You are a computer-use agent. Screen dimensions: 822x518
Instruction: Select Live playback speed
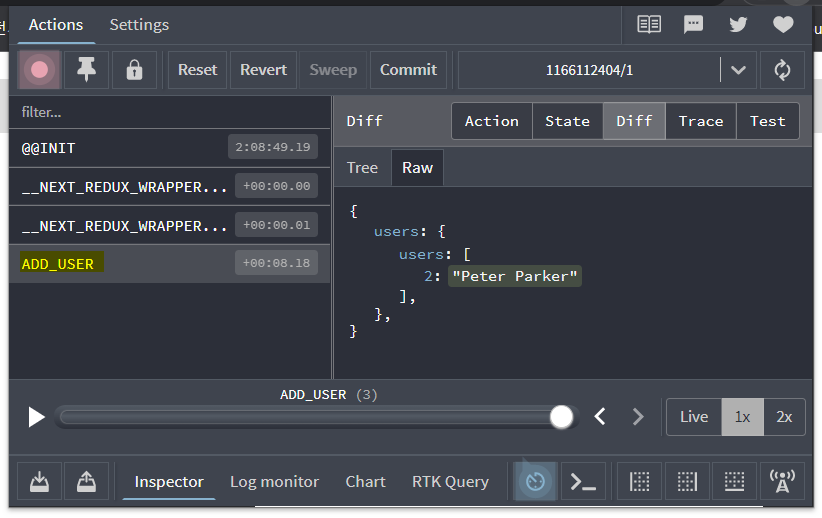pos(694,417)
